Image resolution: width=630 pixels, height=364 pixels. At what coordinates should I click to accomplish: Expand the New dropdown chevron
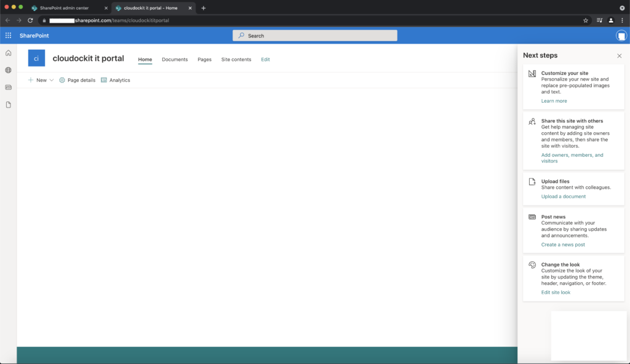coord(52,80)
